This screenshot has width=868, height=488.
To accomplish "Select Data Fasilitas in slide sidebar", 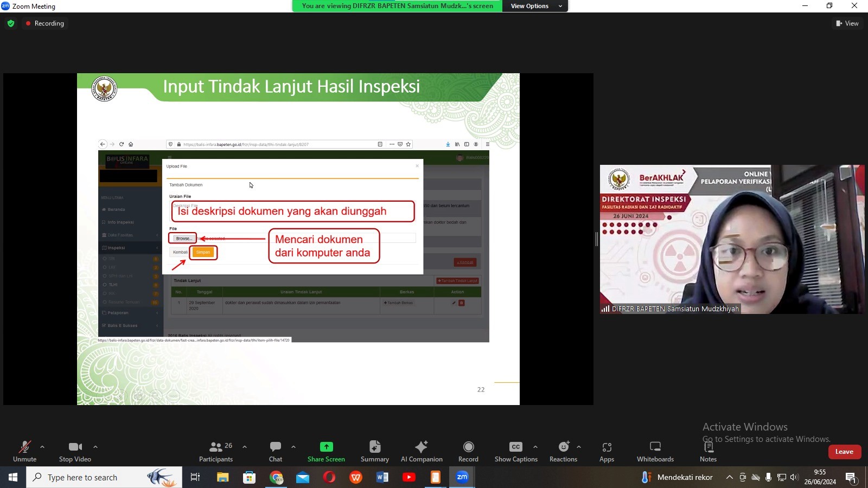I will pos(130,235).
